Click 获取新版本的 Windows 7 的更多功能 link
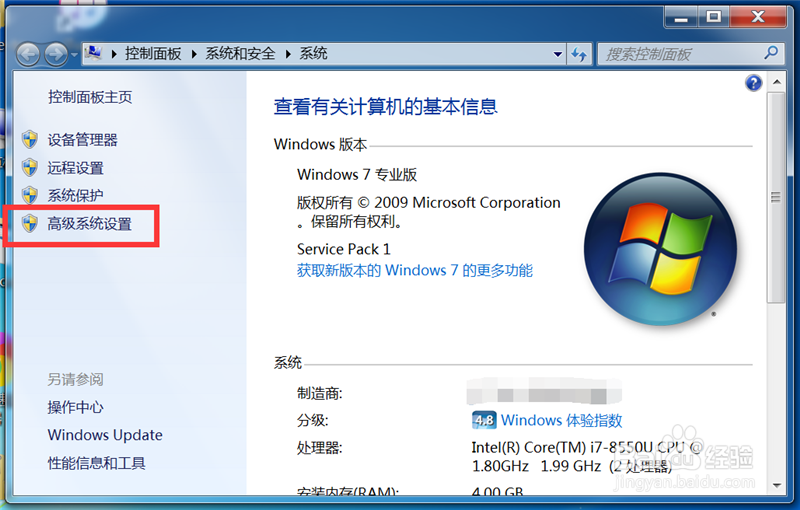 [x=415, y=270]
